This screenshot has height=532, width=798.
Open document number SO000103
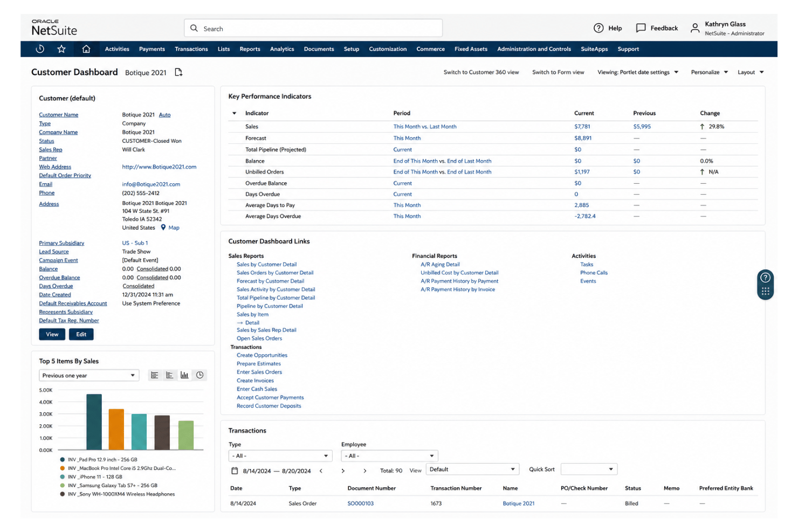[361, 503]
